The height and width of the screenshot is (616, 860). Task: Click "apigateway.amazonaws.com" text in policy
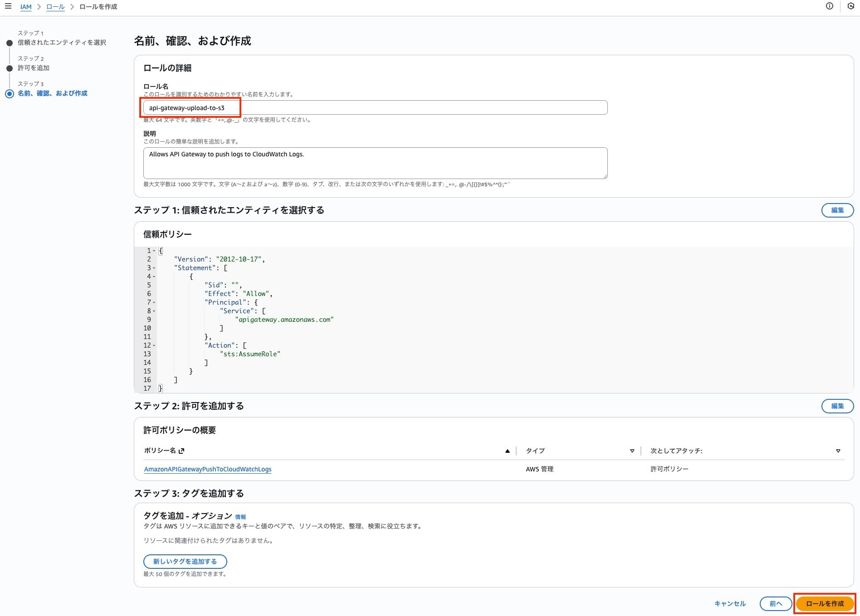pyautogui.click(x=284, y=320)
